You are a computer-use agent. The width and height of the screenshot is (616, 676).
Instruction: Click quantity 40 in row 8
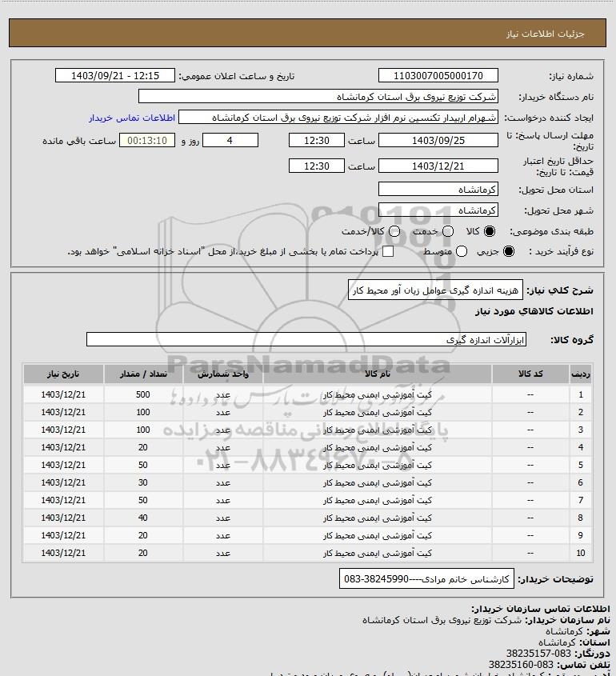(x=143, y=518)
